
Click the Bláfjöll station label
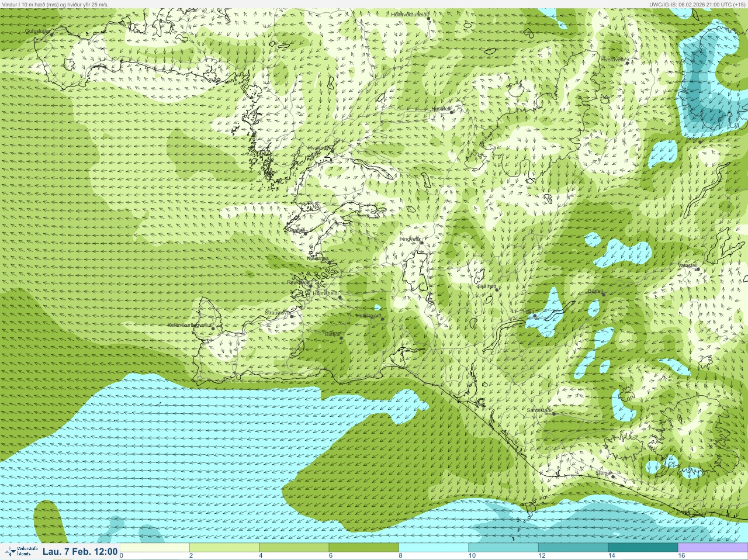333,334
